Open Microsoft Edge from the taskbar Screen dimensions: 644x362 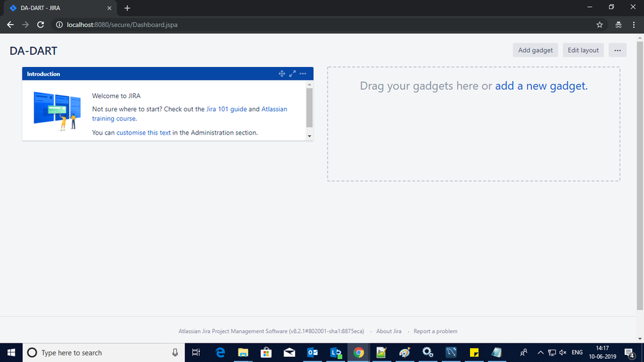pos(220,352)
